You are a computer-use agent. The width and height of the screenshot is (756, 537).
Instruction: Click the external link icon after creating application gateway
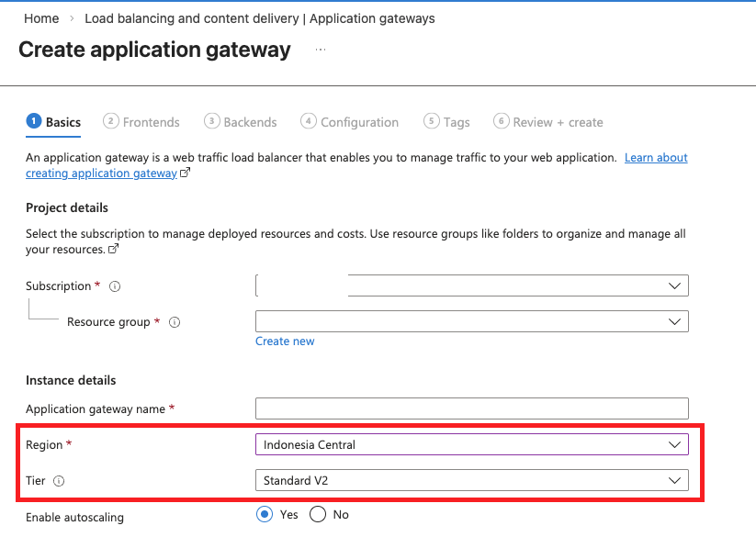click(x=186, y=173)
